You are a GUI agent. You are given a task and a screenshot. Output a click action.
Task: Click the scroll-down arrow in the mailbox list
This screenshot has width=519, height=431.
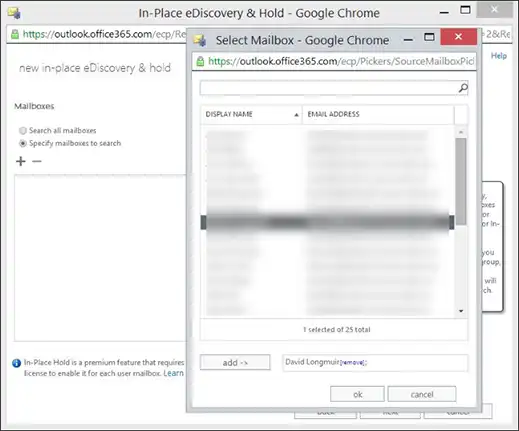pyautogui.click(x=461, y=311)
